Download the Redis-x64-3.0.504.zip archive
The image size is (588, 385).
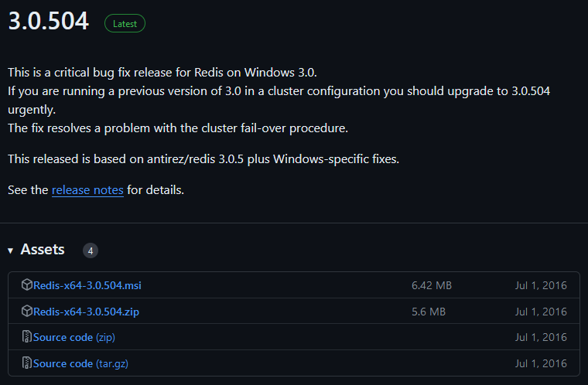(x=86, y=312)
